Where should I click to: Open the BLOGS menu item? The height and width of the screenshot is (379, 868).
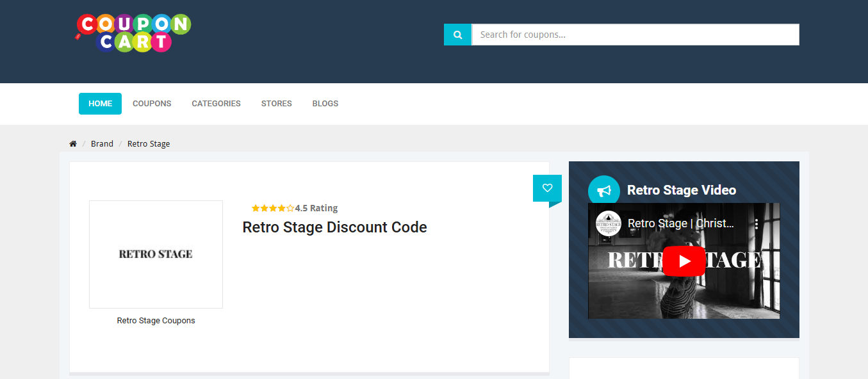coord(325,104)
